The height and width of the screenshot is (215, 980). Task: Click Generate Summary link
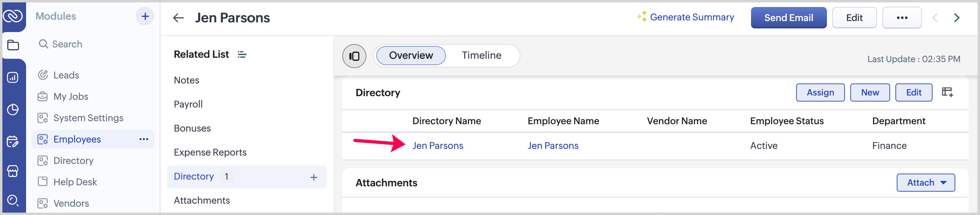691,17
